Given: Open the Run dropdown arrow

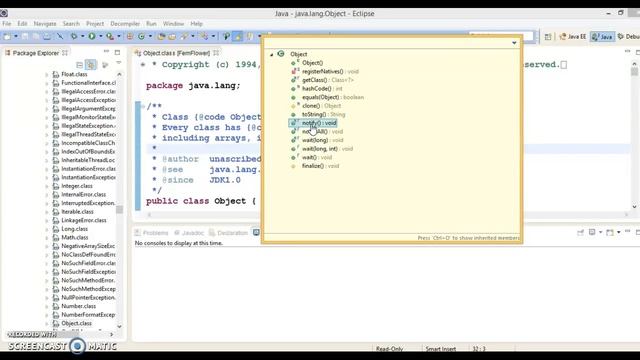Looking at the screenshot, I should click(100, 36).
